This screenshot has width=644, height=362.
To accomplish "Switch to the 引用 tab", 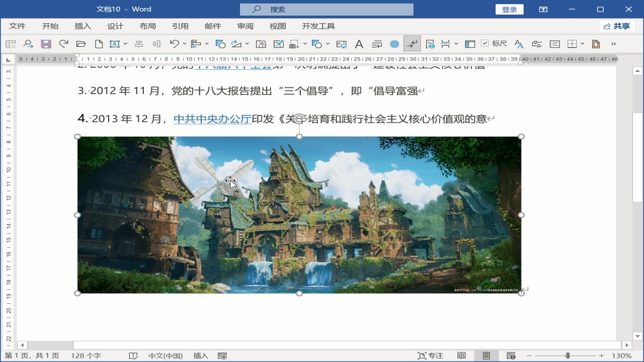I will (180, 26).
